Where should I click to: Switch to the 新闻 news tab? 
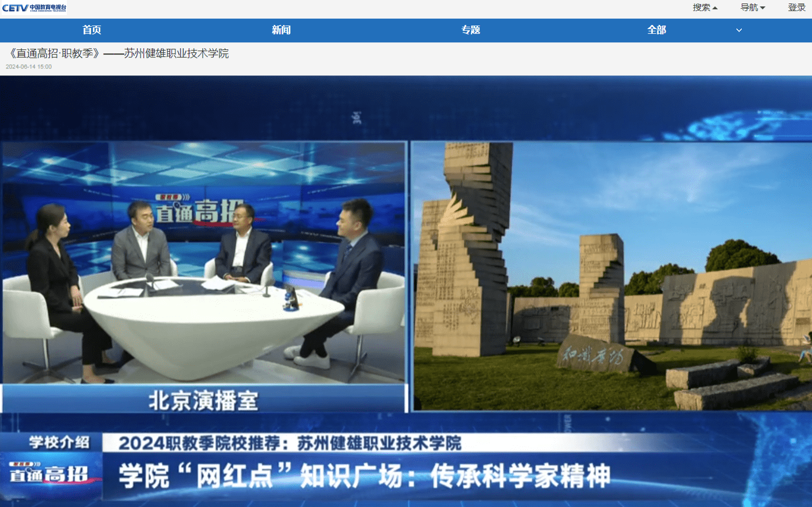281,30
